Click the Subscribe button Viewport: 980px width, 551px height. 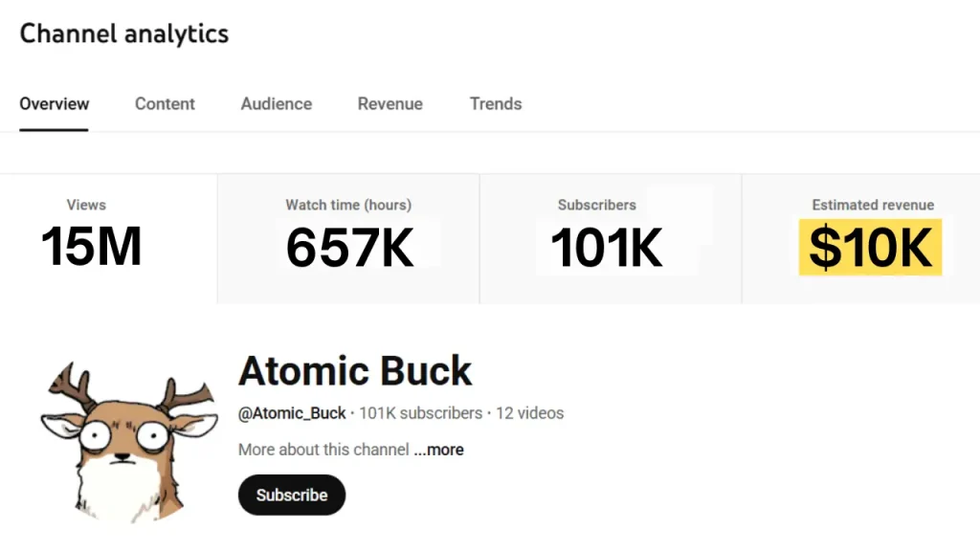[291, 495]
